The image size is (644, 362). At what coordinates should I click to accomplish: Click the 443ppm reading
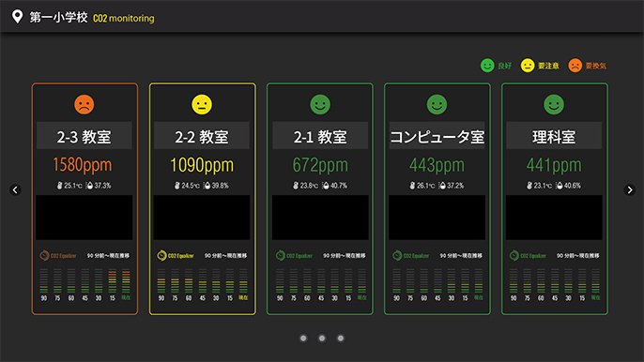[437, 165]
